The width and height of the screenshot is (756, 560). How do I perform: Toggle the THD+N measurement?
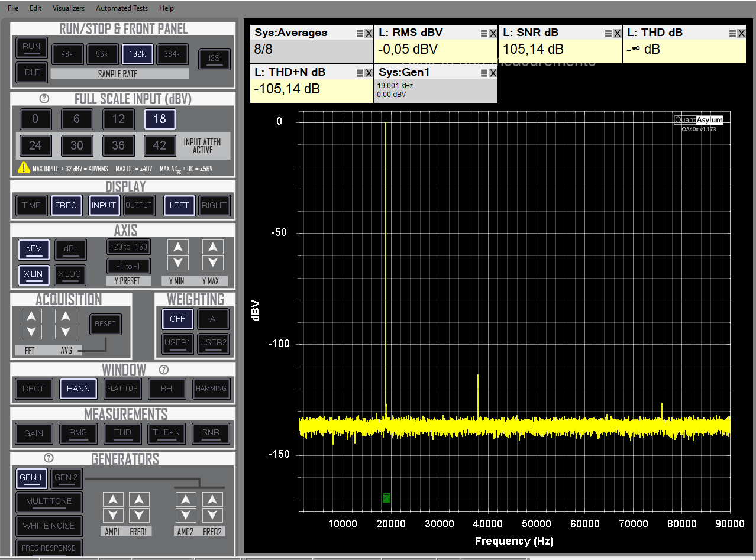[x=166, y=433]
